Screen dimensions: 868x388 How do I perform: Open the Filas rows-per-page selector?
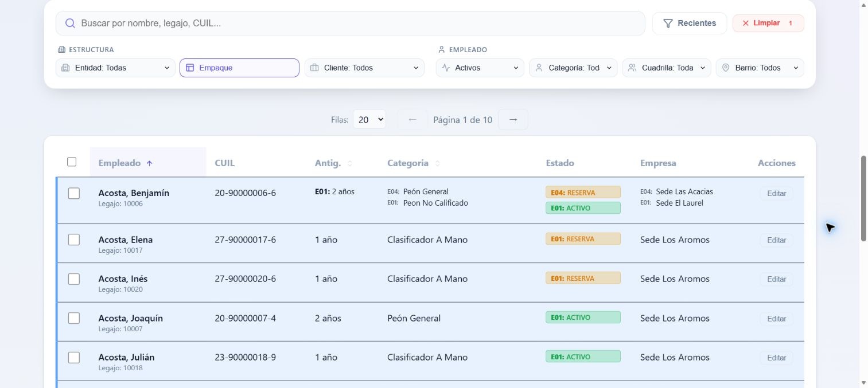pos(369,120)
